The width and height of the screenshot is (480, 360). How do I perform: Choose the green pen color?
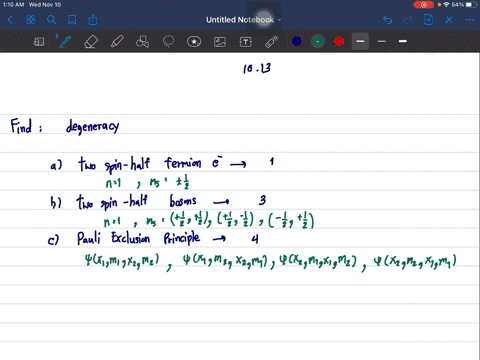click(x=318, y=41)
